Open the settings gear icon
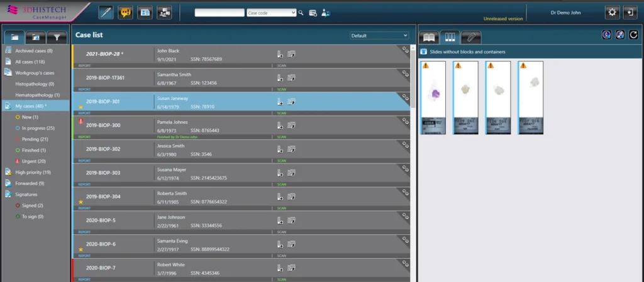The image size is (644, 282). tap(613, 13)
